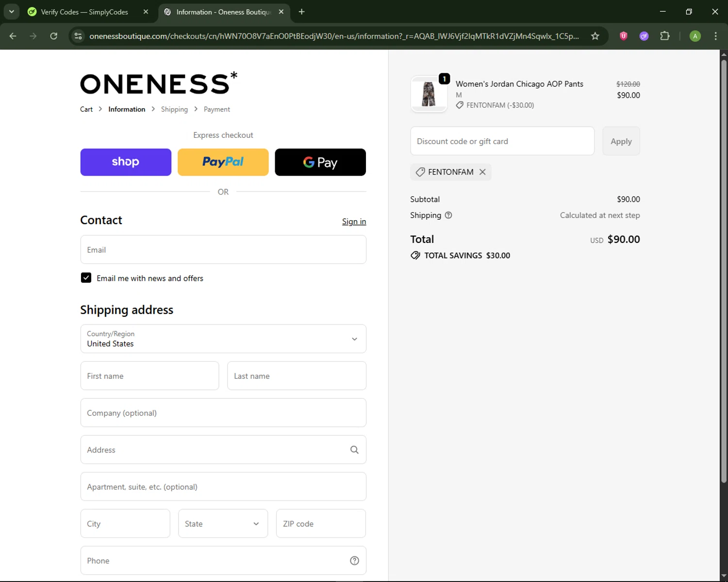Select the Information - Oneness Boutique tab
The width and height of the screenshot is (728, 582).
(224, 12)
